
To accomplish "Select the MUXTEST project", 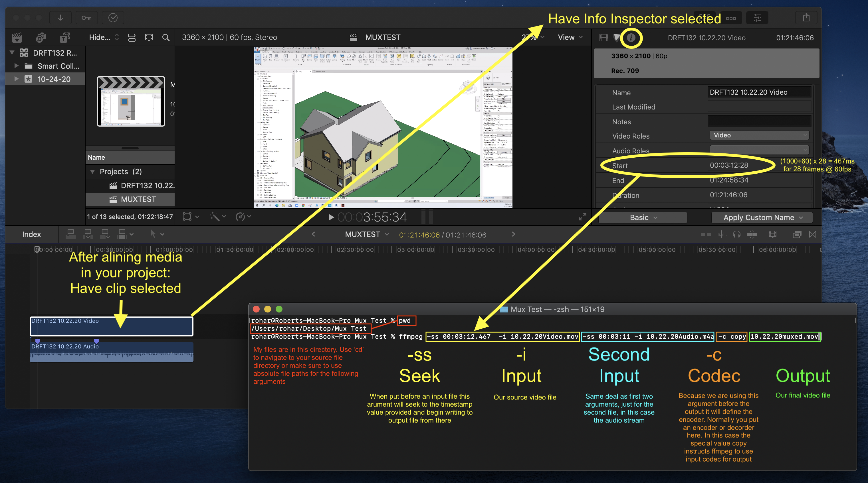I will tap(138, 199).
